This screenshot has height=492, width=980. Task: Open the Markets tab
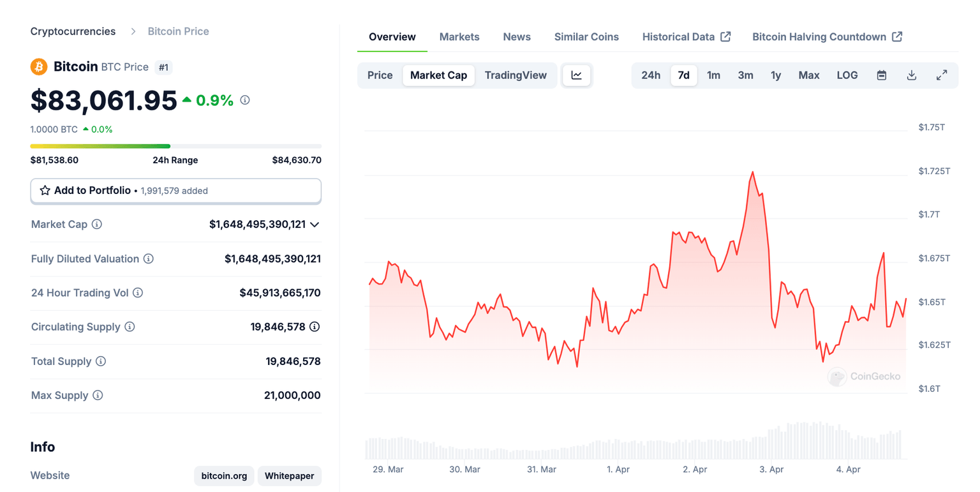point(459,36)
